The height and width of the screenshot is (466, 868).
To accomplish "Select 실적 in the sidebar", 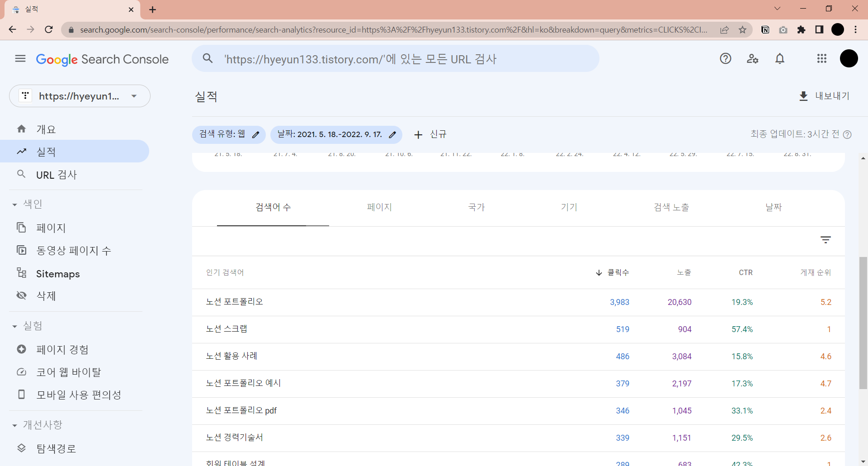I will tap(75, 152).
